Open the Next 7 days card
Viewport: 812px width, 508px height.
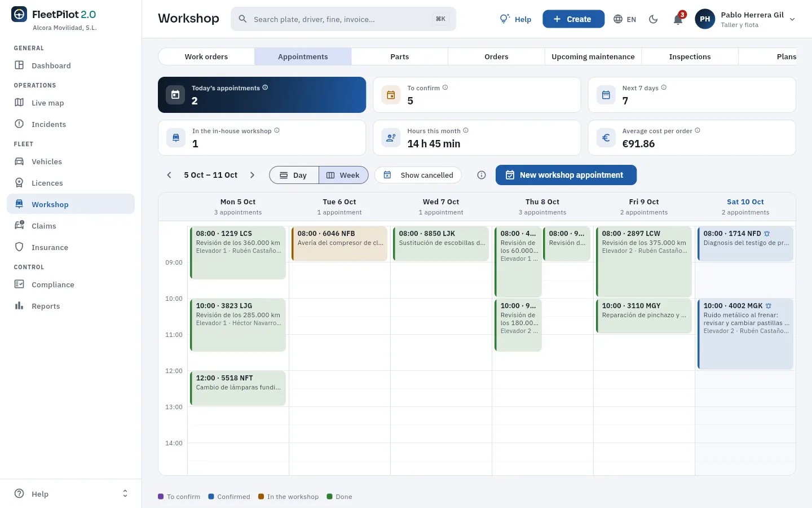point(692,95)
